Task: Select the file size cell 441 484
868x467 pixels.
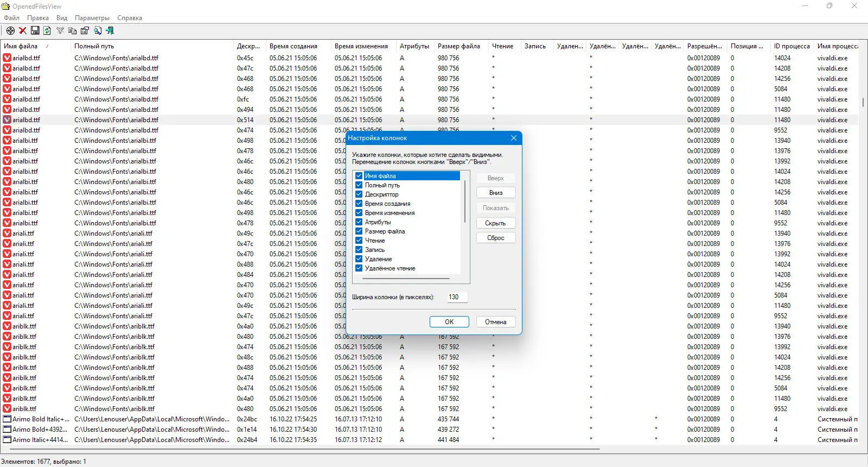Action: 449,440
